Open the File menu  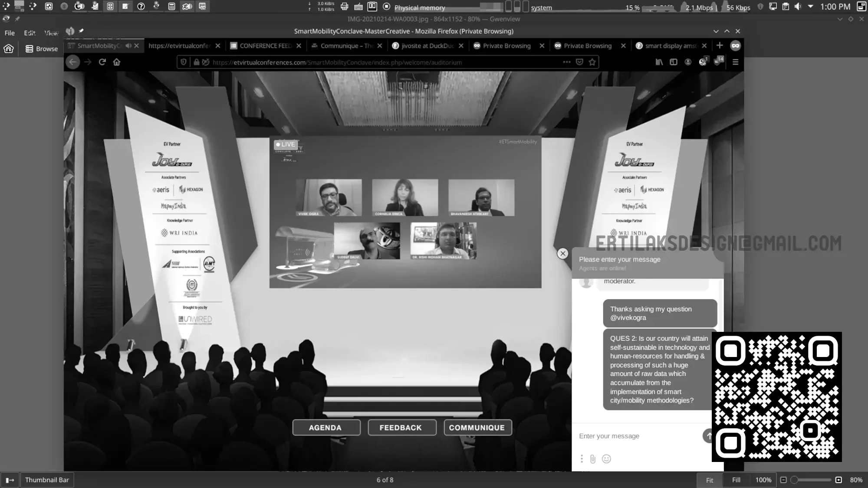pos(10,33)
